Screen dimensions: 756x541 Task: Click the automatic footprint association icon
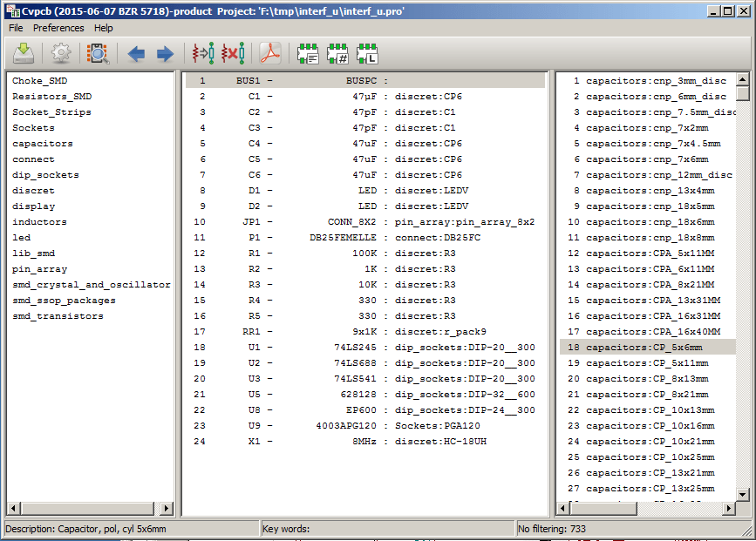203,54
